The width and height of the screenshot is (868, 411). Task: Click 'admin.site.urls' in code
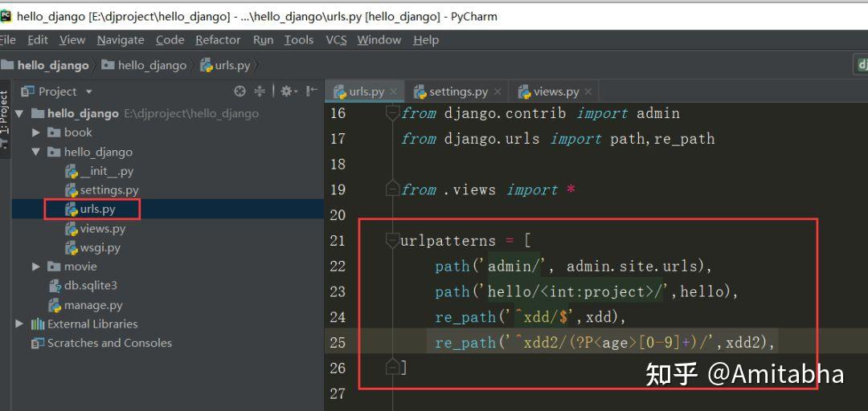point(632,266)
